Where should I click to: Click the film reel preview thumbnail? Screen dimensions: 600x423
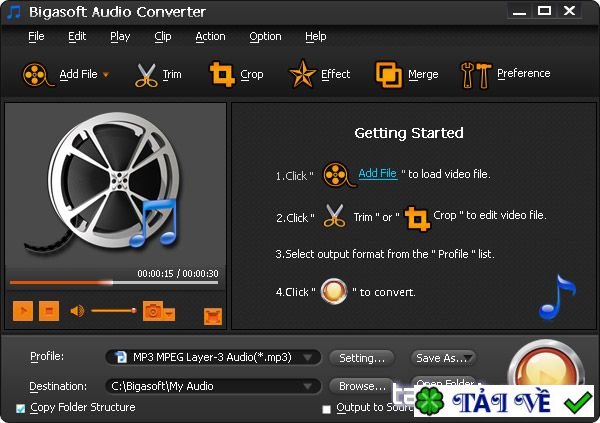tap(115, 184)
